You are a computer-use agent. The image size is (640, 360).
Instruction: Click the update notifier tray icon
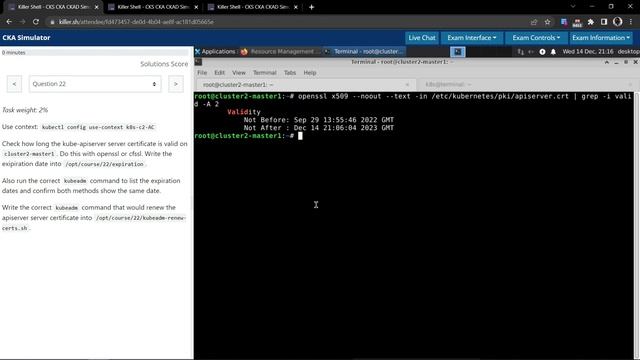click(542, 52)
